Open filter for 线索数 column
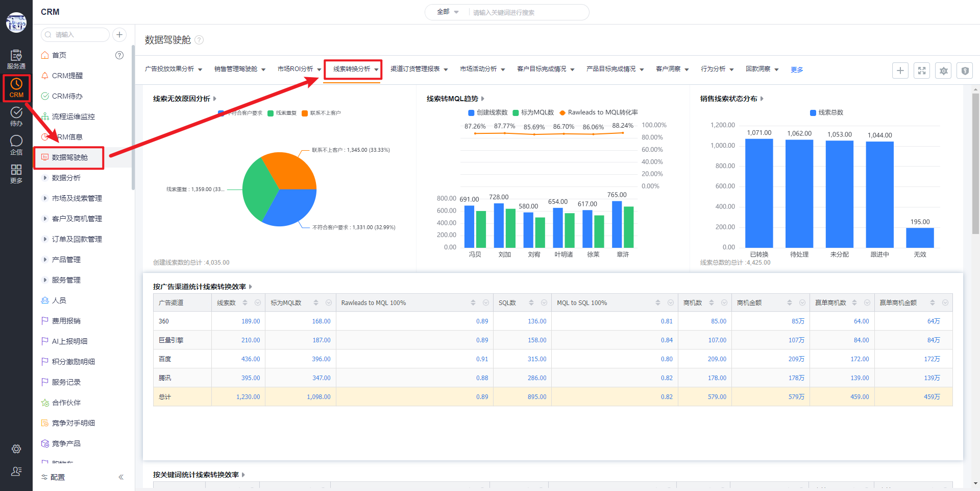Screen dimensions: 980x491 pyautogui.click(x=258, y=303)
